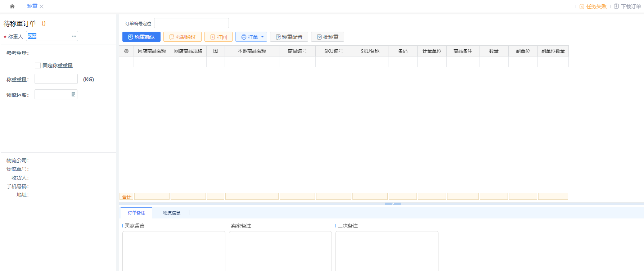Focus the 卖家备注 text area
Screen dimensions: 644x271
(x=280, y=251)
